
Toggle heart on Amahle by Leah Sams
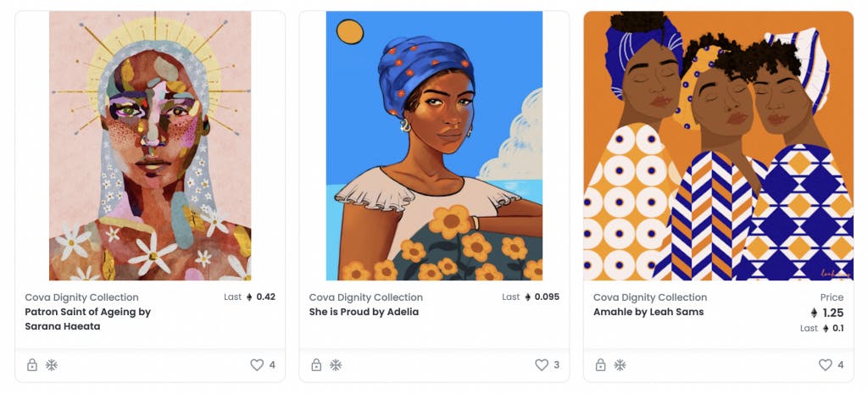[x=825, y=365]
